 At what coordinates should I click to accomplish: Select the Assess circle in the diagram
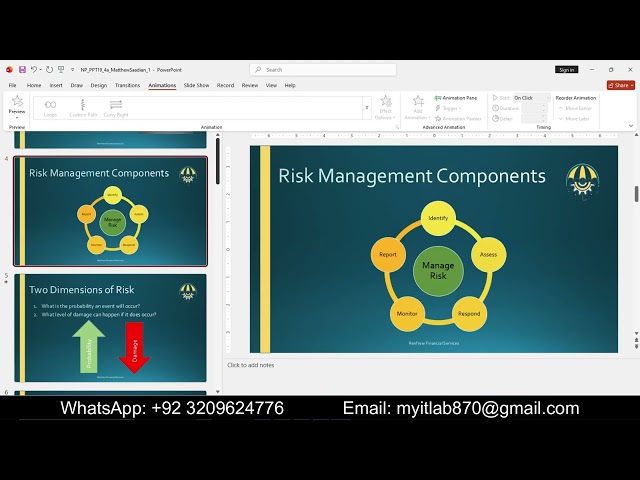point(488,254)
